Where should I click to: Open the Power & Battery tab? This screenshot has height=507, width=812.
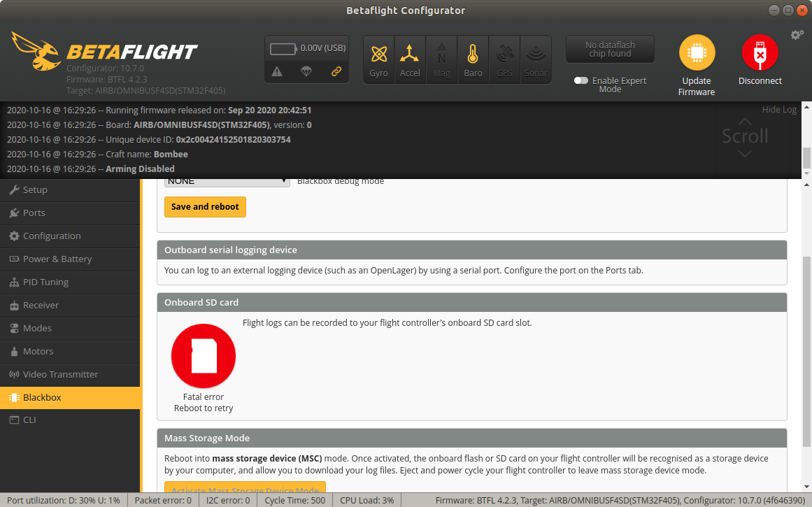[x=70, y=259]
